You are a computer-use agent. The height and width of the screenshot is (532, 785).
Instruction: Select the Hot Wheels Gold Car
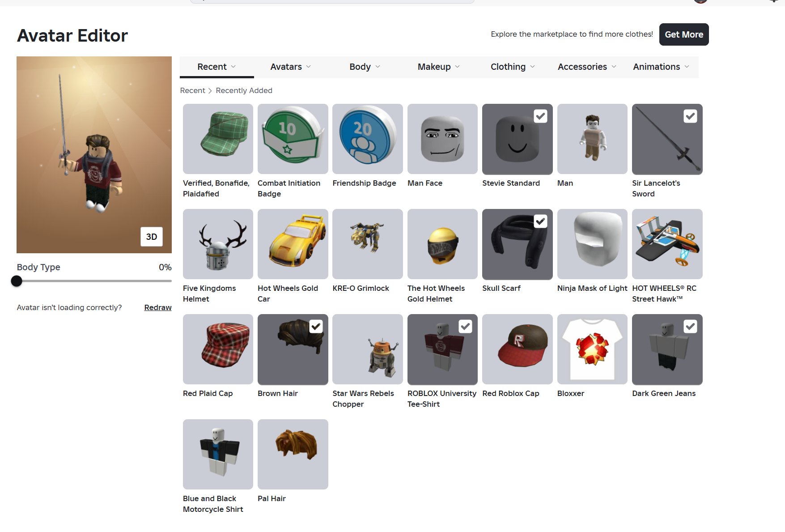click(x=293, y=244)
